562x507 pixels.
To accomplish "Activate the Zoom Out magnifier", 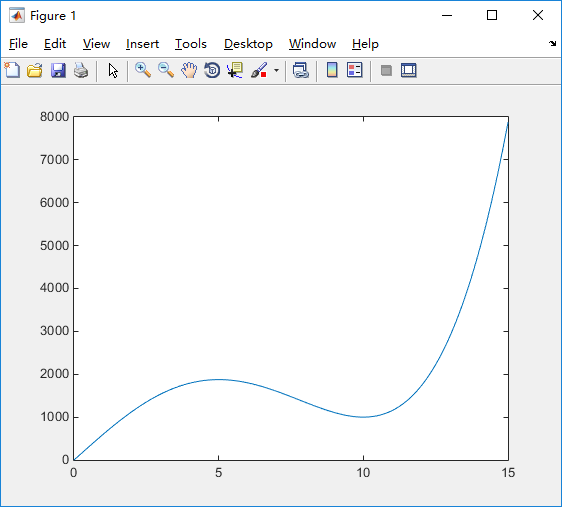I will (166, 70).
